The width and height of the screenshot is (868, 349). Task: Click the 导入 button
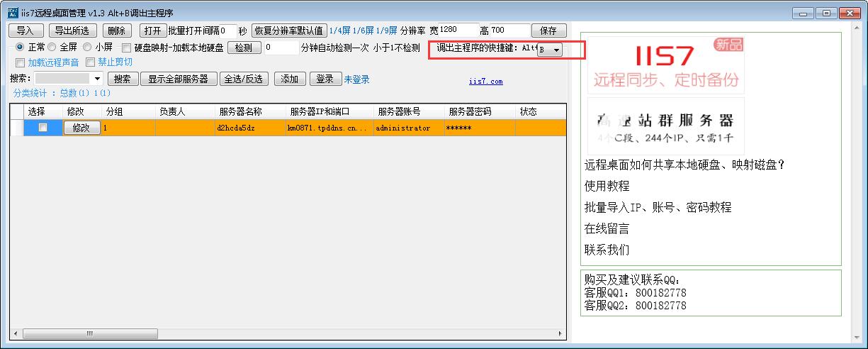click(26, 31)
